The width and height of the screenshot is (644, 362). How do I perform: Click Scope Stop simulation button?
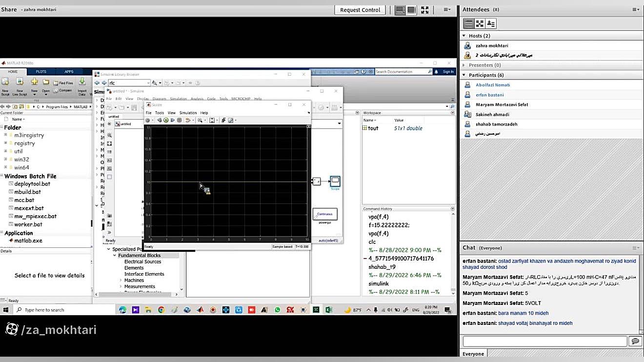point(180,120)
